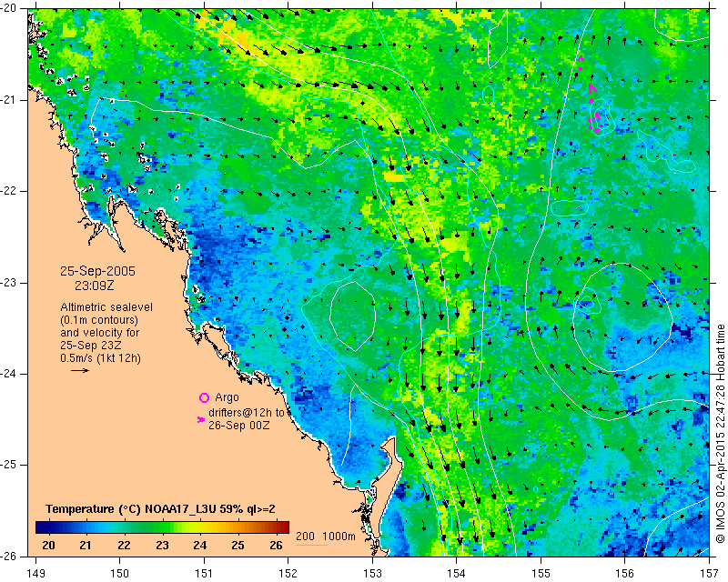Click the longitude axis label 154
This screenshot has width=728, height=582.
coord(457,574)
